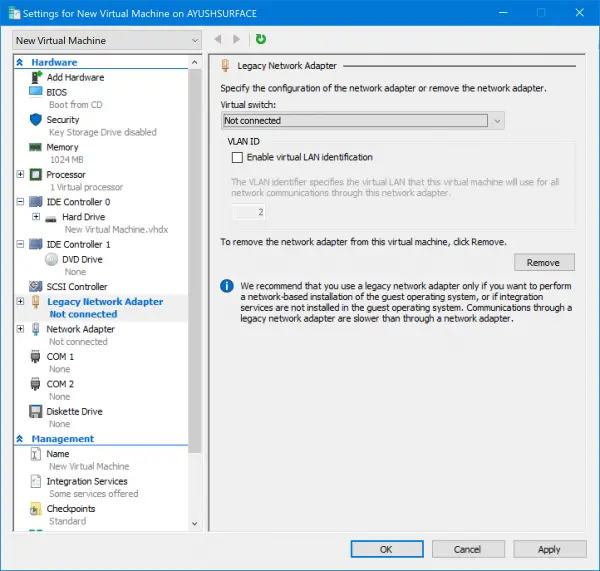Image resolution: width=600 pixels, height=571 pixels.
Task: Close the Settings window
Action: (579, 13)
